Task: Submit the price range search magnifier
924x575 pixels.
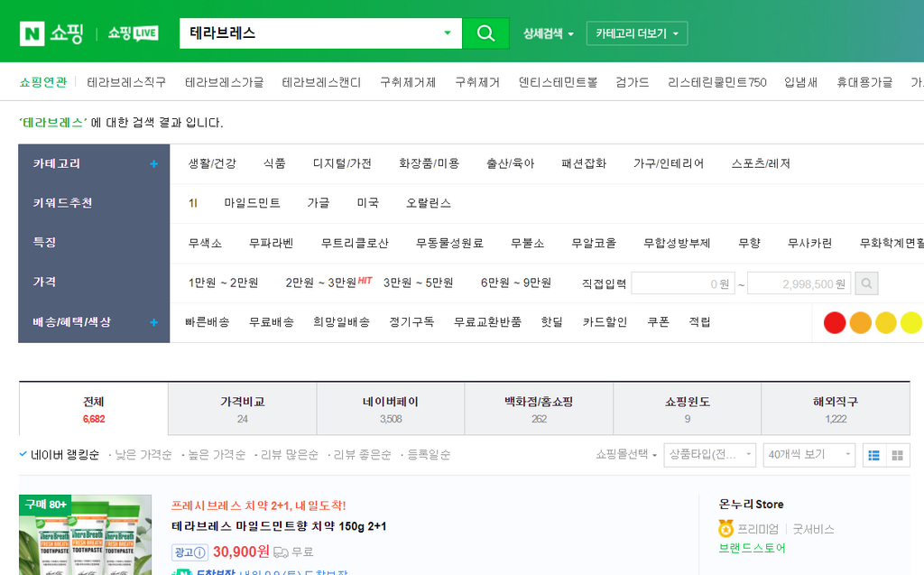Action: coord(866,283)
